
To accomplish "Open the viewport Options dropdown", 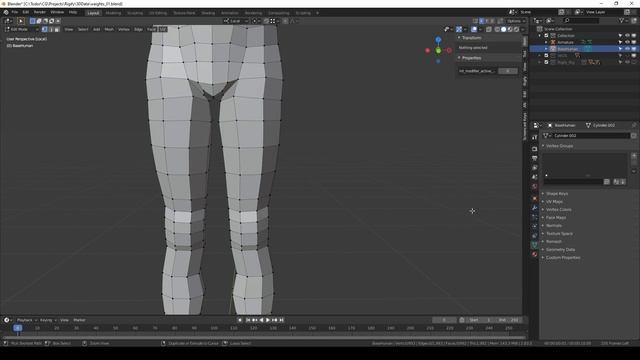I will tap(516, 21).
